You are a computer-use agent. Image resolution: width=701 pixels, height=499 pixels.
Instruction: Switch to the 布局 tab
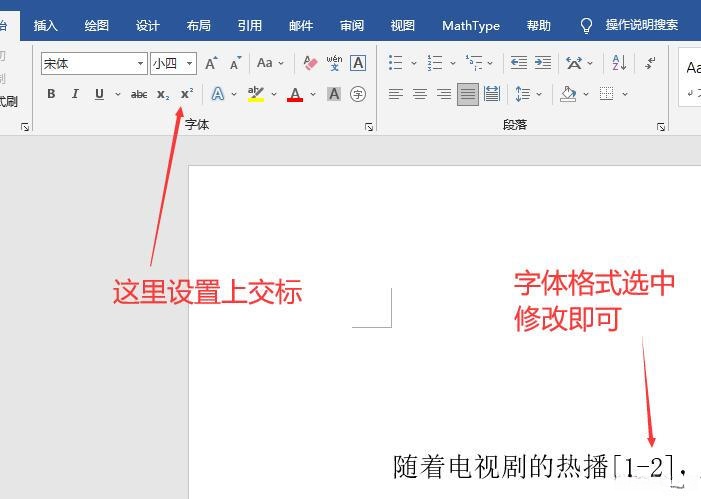(198, 25)
